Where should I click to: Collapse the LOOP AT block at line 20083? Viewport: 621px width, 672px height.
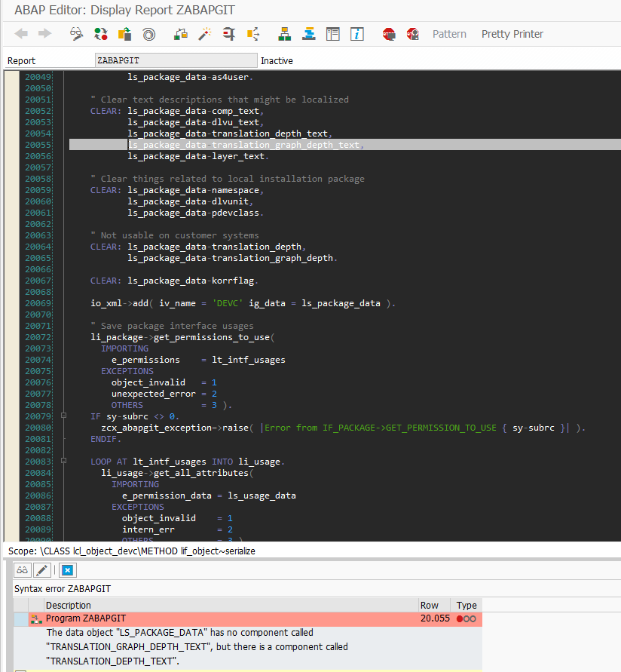tap(64, 461)
